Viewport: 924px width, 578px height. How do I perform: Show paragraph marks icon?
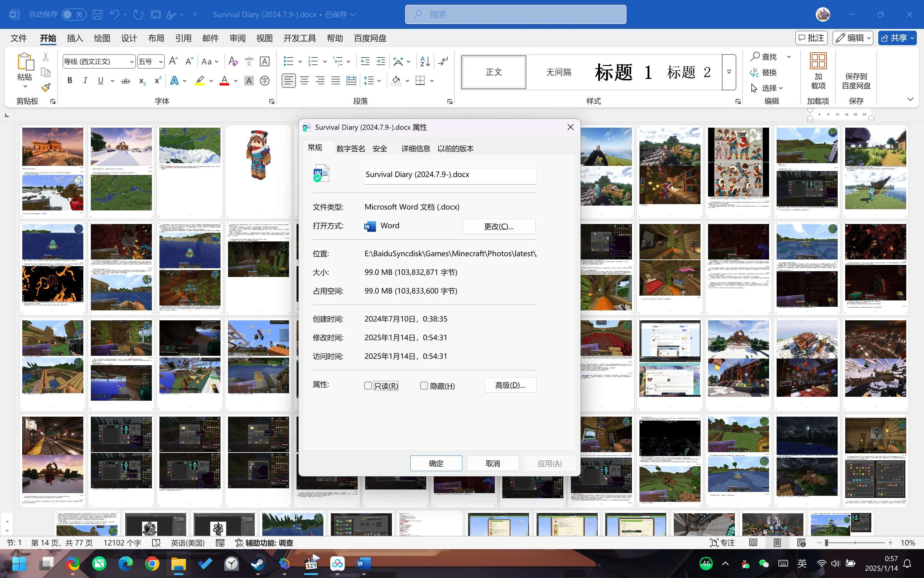[443, 61]
